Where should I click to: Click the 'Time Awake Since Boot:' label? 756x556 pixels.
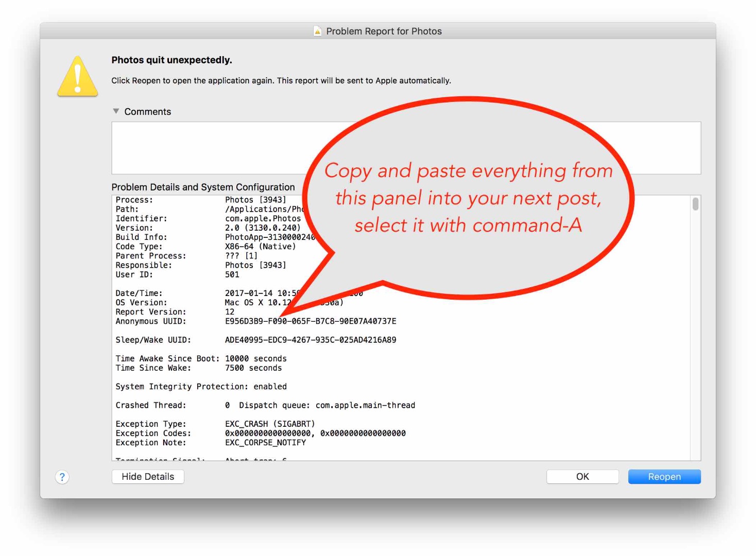point(167,359)
